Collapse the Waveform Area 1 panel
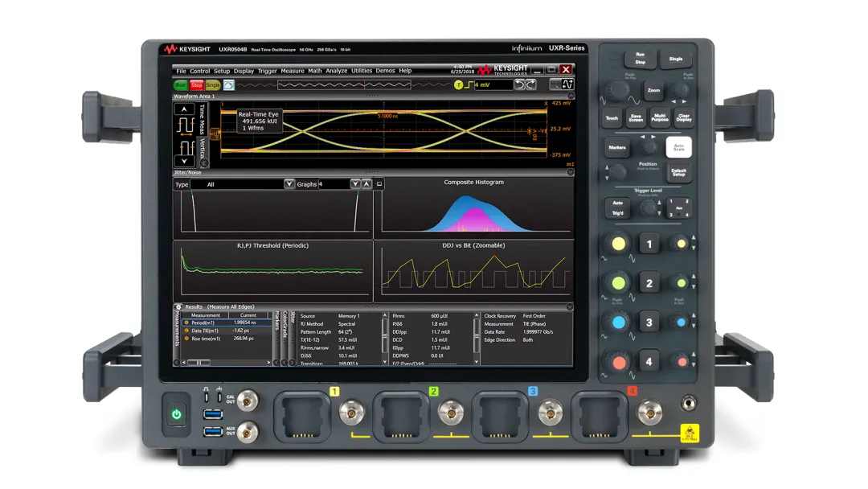The height and width of the screenshot is (489, 868). click(571, 97)
